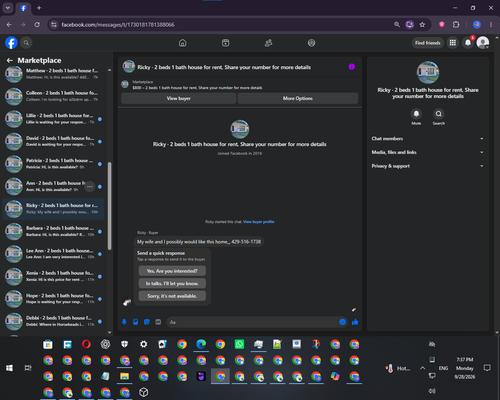This screenshot has height=400, width=500.
Task: Open Colleen's conversation in the list
Action: coord(53,96)
